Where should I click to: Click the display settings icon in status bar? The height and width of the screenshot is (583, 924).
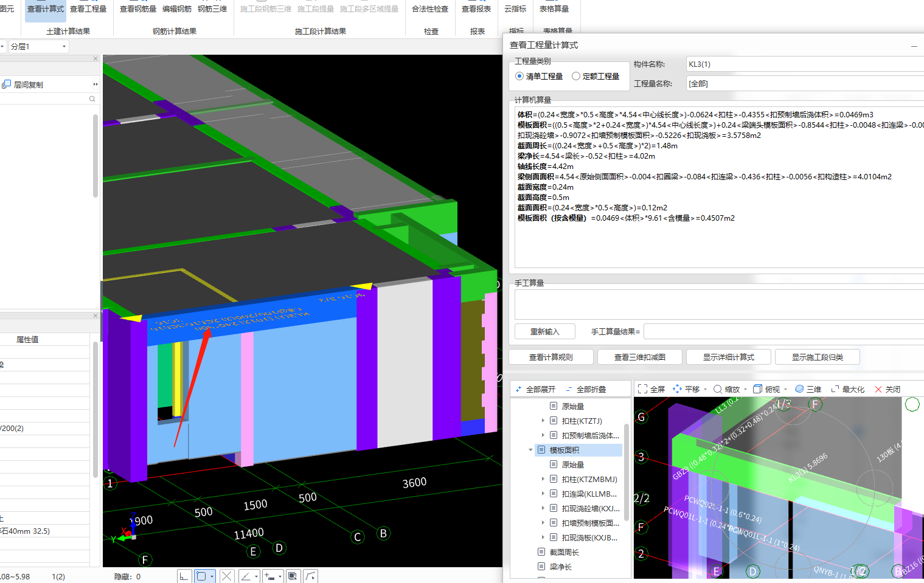293,576
